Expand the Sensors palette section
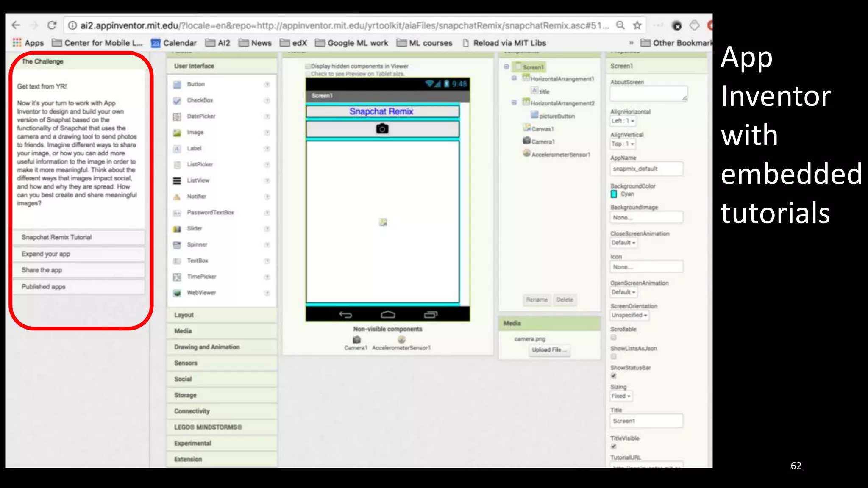 click(x=222, y=363)
